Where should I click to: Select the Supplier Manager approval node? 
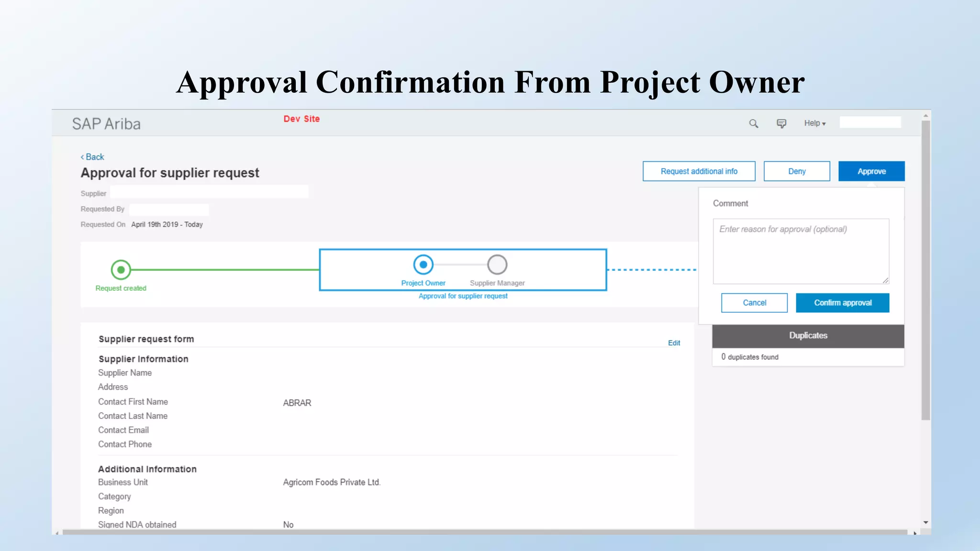pos(497,264)
